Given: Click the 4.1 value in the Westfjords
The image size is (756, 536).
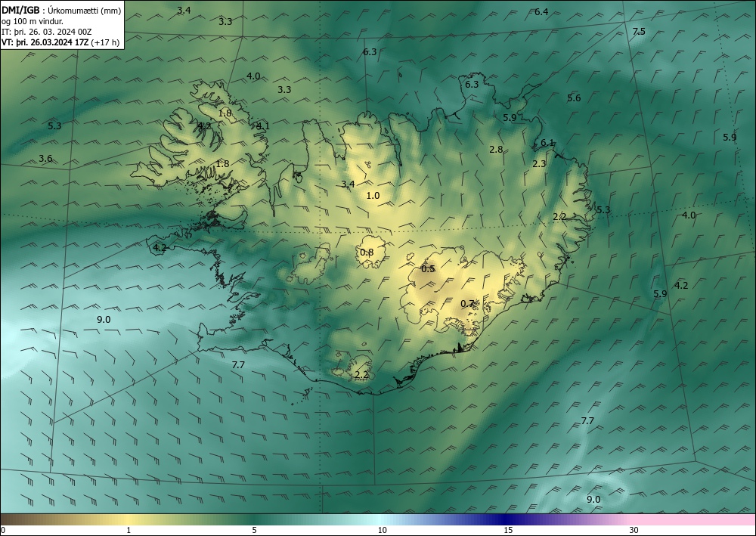Looking at the screenshot, I should [263, 125].
